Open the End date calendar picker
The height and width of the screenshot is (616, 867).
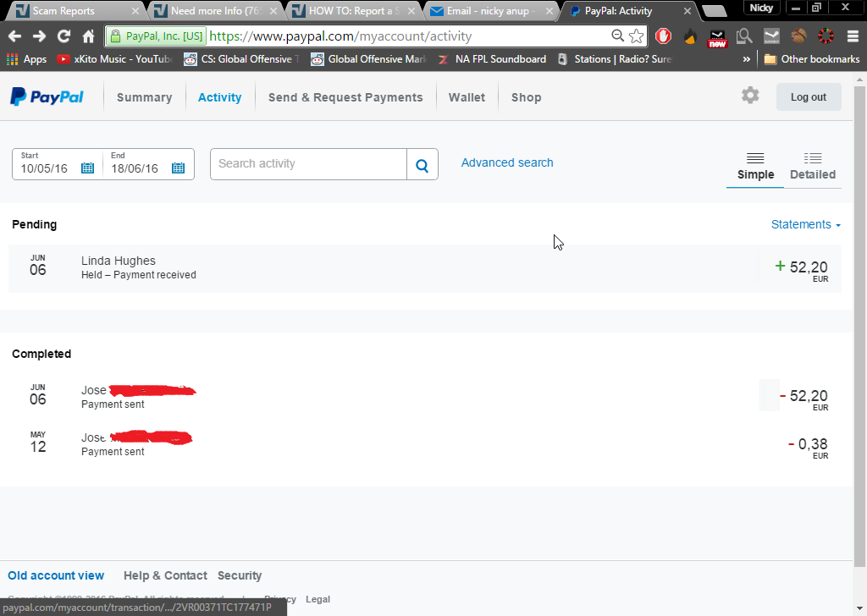(x=178, y=168)
